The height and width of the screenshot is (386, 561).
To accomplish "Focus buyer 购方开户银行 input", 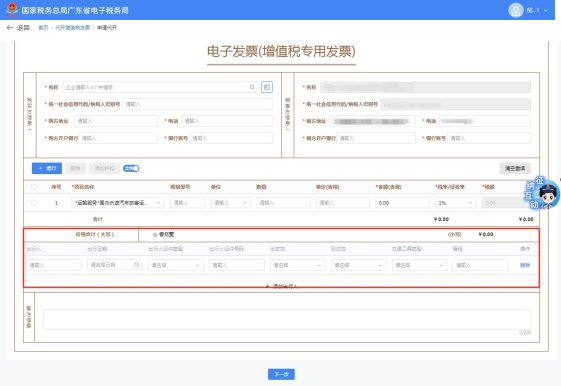I will tap(118, 138).
